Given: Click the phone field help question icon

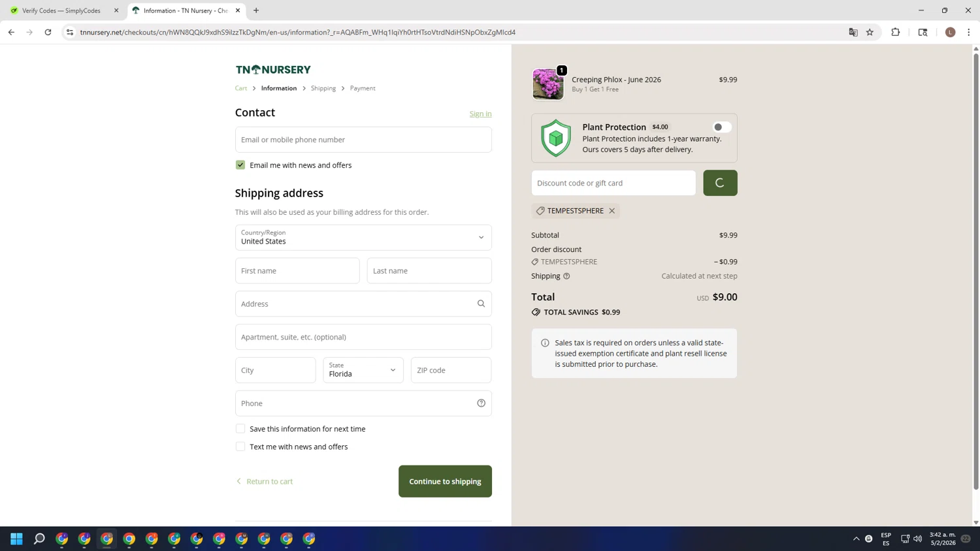Looking at the screenshot, I should point(481,403).
